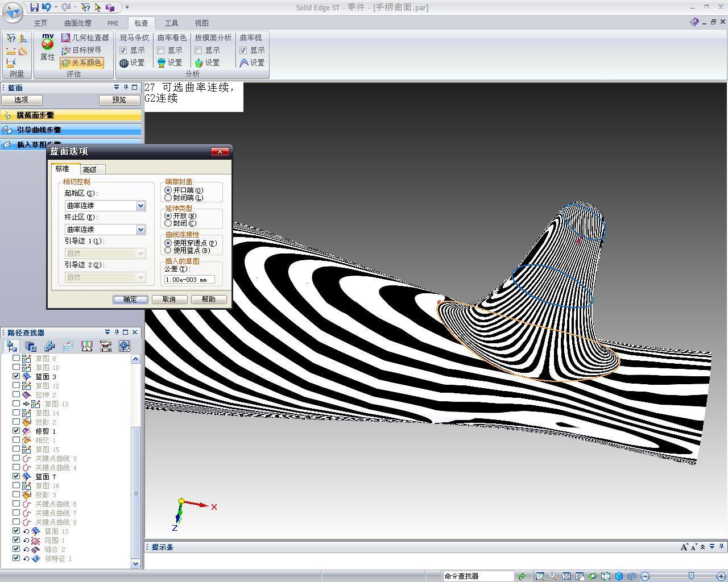Open the Solid Edge application button
The width and height of the screenshot is (728, 582).
tap(13, 11)
